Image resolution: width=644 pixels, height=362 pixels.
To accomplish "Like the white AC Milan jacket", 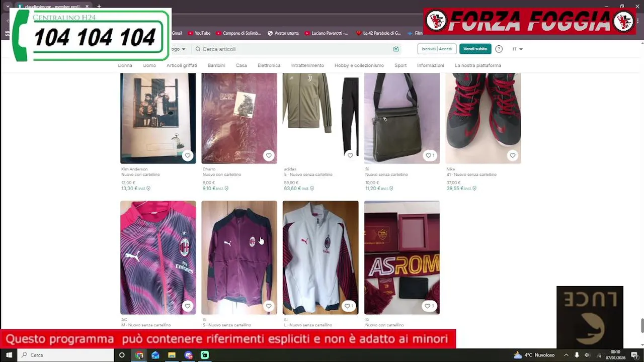I will (348, 306).
